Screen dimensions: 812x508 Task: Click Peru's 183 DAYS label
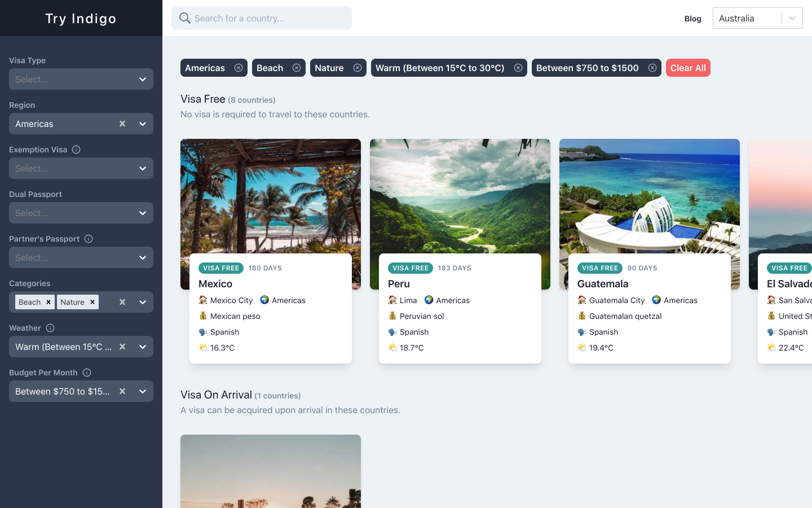click(454, 268)
